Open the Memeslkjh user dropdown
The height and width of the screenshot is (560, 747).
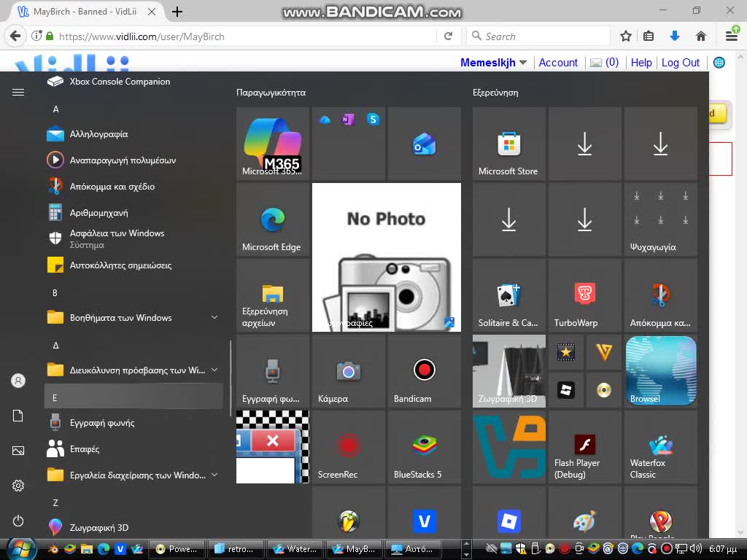click(x=493, y=63)
